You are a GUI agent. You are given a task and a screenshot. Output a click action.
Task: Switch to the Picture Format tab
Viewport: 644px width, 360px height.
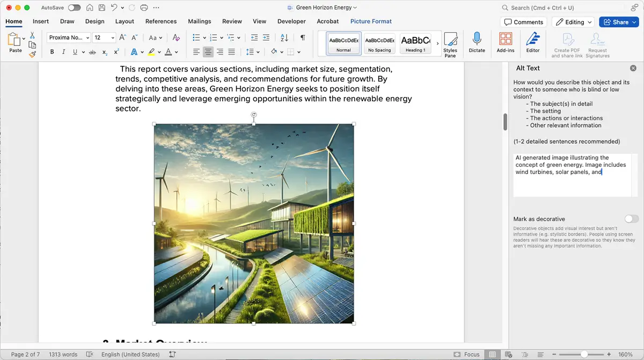pos(371,21)
